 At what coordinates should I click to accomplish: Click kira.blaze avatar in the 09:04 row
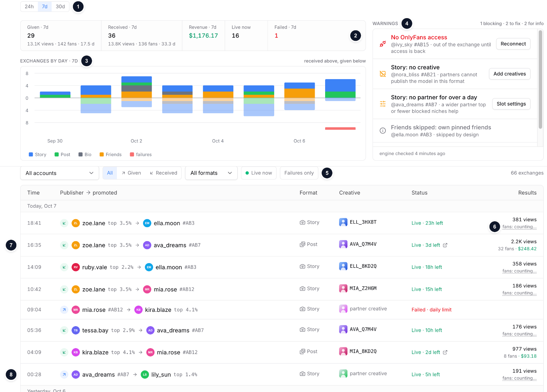138,310
